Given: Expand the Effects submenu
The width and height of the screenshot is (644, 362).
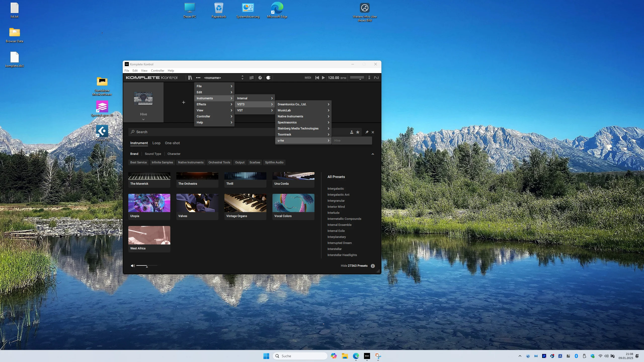Looking at the screenshot, I should pos(214,104).
